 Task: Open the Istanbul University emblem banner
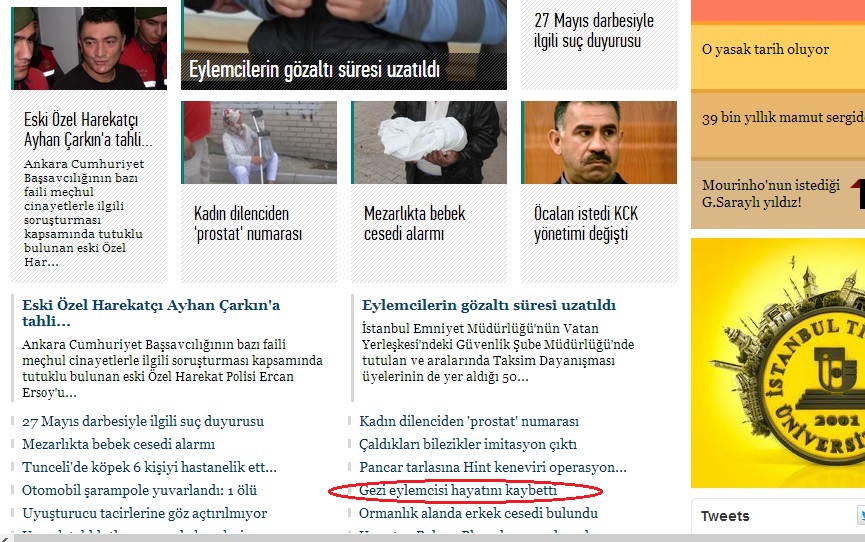pos(778,363)
